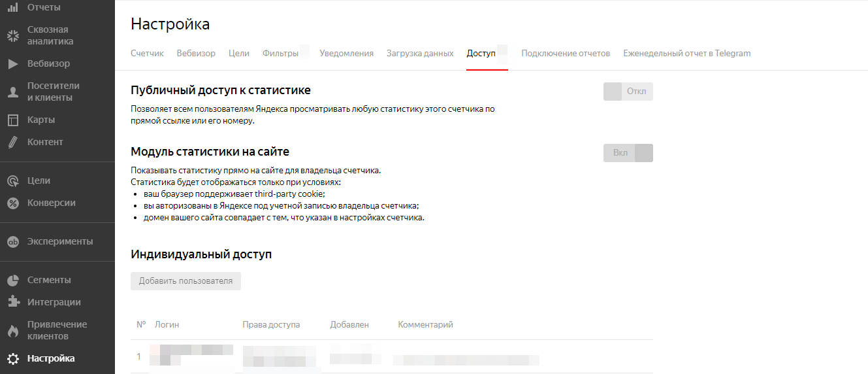Open the Maps layout icon
This screenshot has height=374, width=868.
(12, 120)
